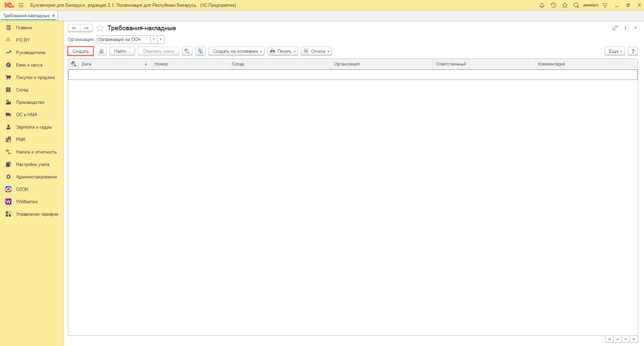This screenshot has width=644, height=346.
Task: Click the Отменить поиск button
Action: tap(158, 52)
